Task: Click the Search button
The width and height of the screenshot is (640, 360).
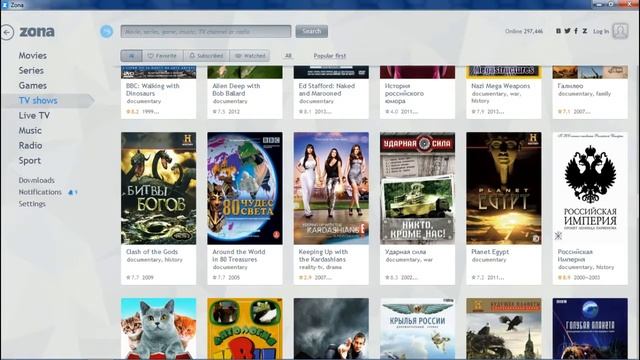Action: point(312,31)
